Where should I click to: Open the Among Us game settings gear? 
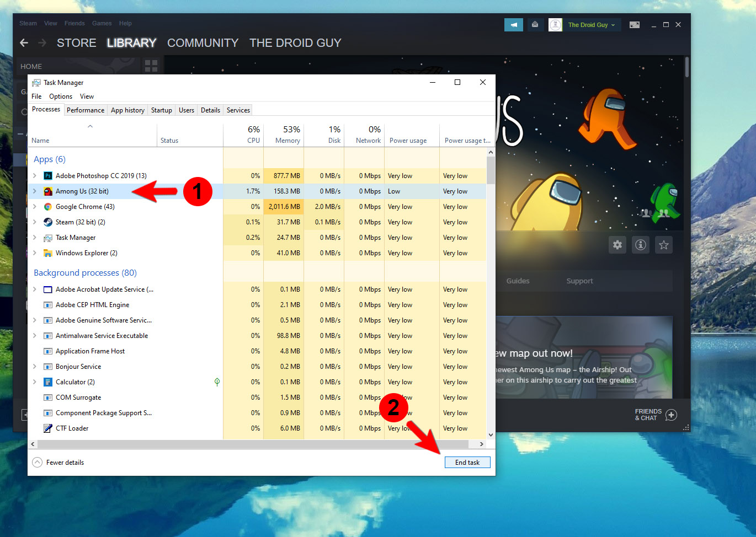click(617, 245)
